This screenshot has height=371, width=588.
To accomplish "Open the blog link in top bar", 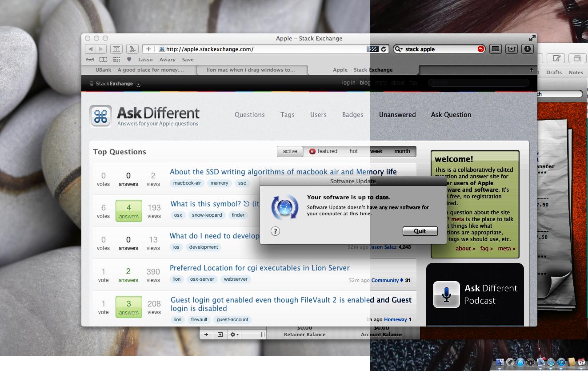I will 365,83.
